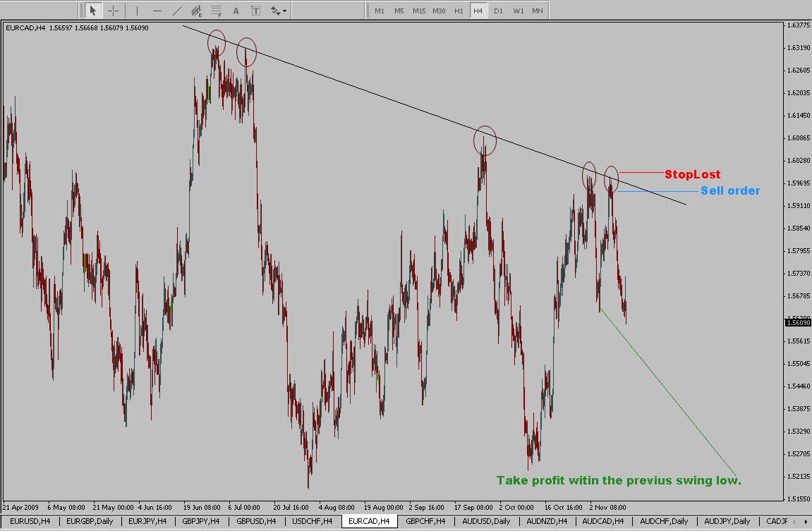The width and height of the screenshot is (812, 531).
Task: Open the AUDUSD,Daily chart tab
Action: (487, 521)
